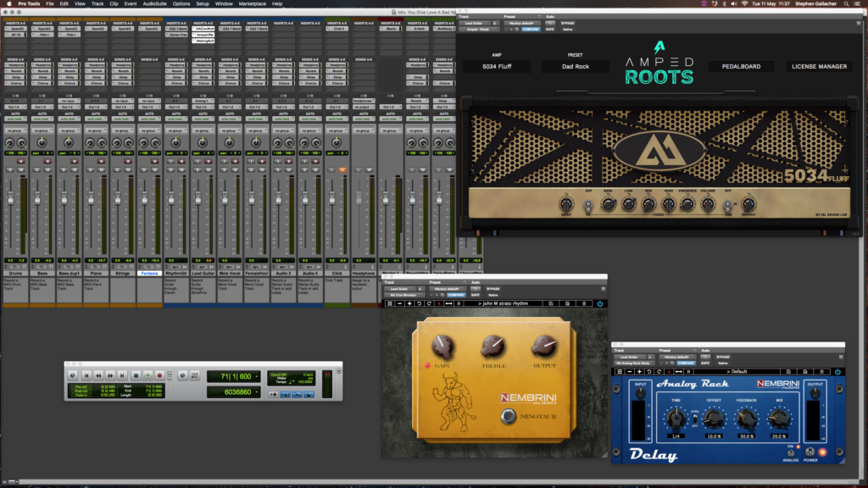Expand transport window options menu arrow

pos(339,371)
